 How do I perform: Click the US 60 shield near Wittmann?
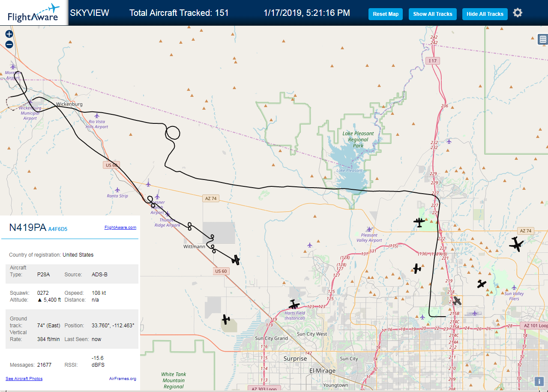coord(221,271)
